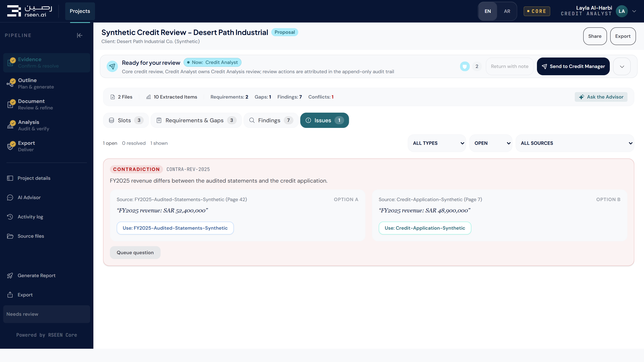Click the rseen.ai logo
Screen dimensions: 644x362
(x=30, y=11)
